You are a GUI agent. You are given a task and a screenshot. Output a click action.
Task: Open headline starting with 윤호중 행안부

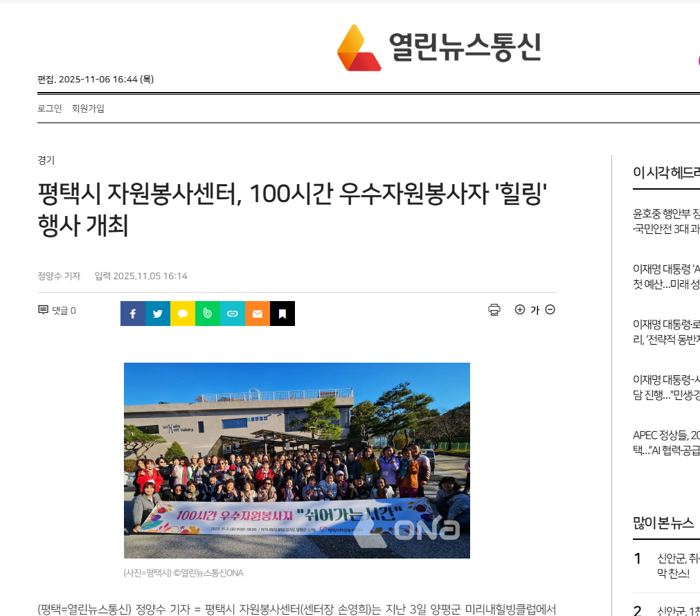(666, 221)
